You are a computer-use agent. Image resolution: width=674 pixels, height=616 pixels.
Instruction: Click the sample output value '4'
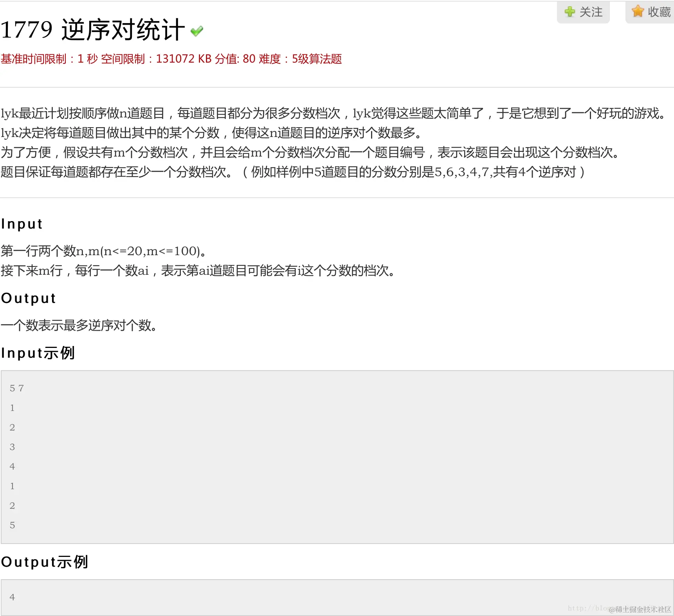12,597
